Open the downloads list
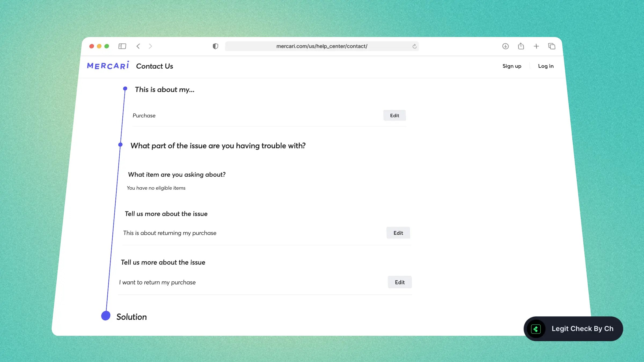Screen dimensions: 644x362 click(506, 46)
